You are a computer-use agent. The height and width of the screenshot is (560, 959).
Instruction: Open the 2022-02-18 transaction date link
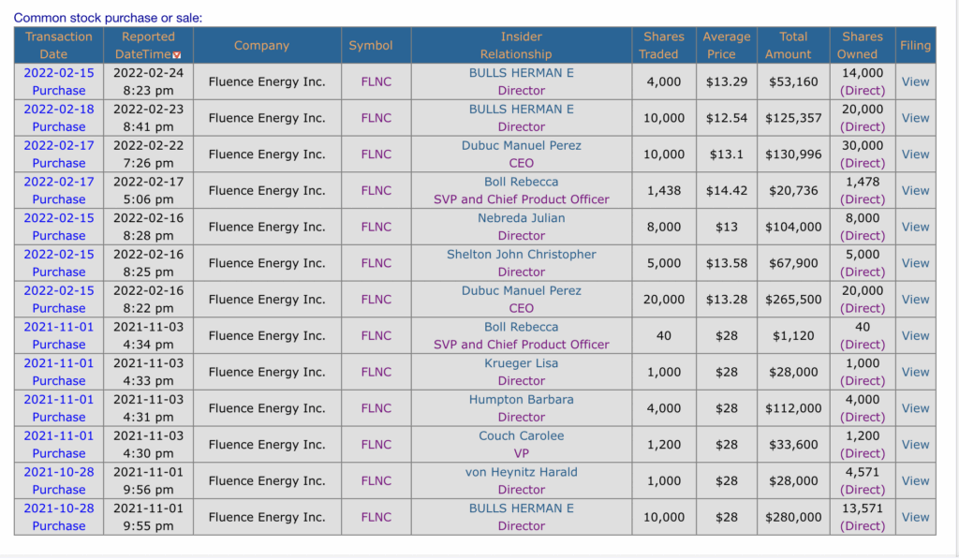(59, 109)
